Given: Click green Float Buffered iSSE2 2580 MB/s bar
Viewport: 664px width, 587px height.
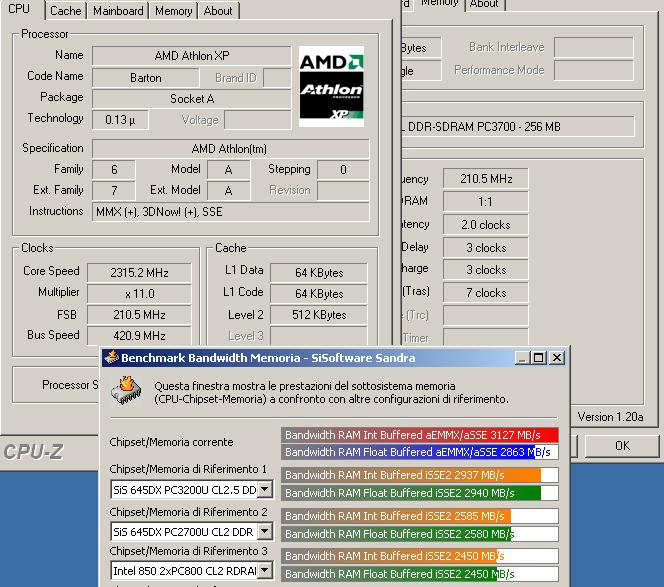Looking at the screenshot, I should [420, 534].
